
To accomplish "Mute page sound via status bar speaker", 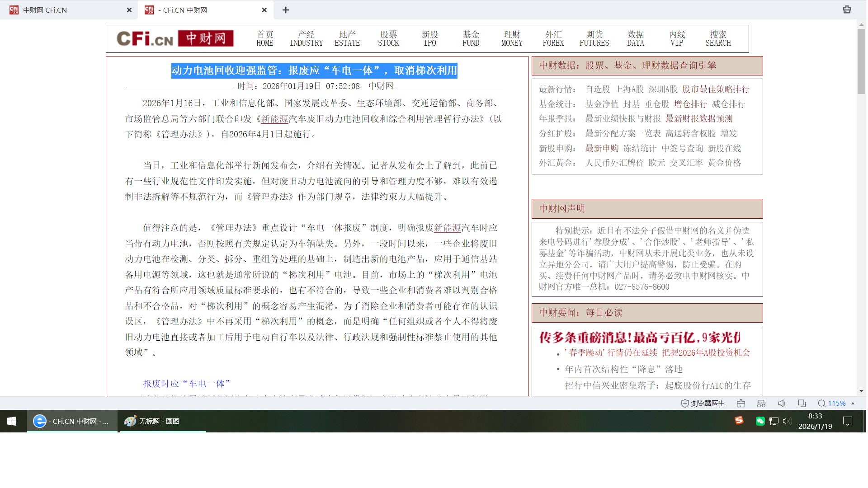I will click(782, 404).
